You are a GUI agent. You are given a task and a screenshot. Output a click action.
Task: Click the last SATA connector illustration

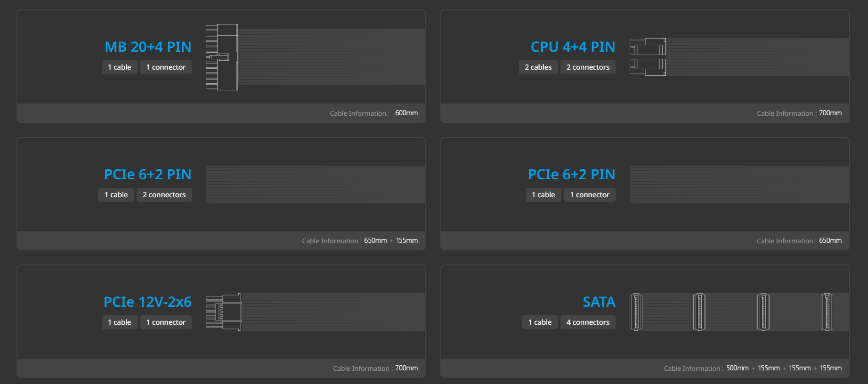pos(827,312)
